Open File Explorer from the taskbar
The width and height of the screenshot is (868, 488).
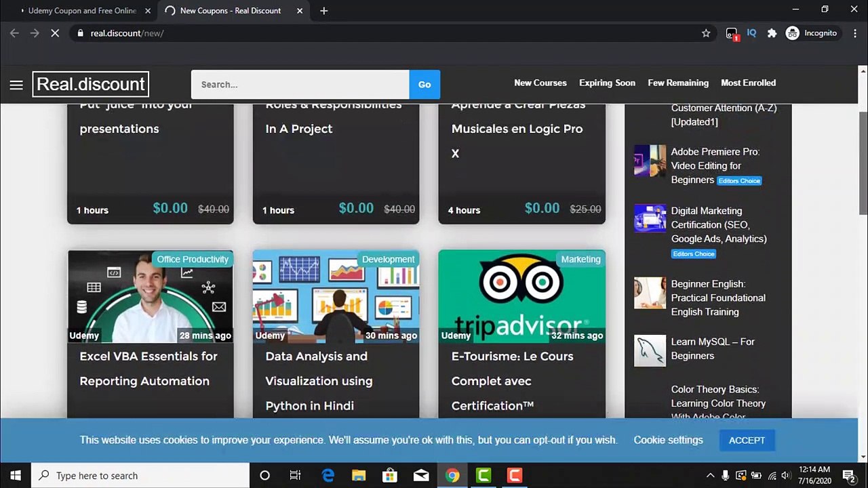[359, 475]
